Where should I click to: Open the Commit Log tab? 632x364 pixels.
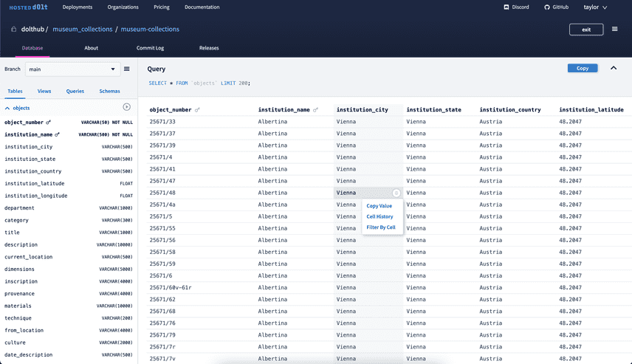pyautogui.click(x=150, y=48)
